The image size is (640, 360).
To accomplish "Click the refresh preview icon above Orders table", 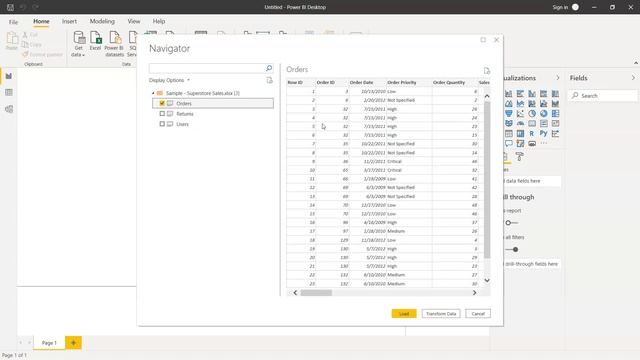I will pyautogui.click(x=487, y=71).
